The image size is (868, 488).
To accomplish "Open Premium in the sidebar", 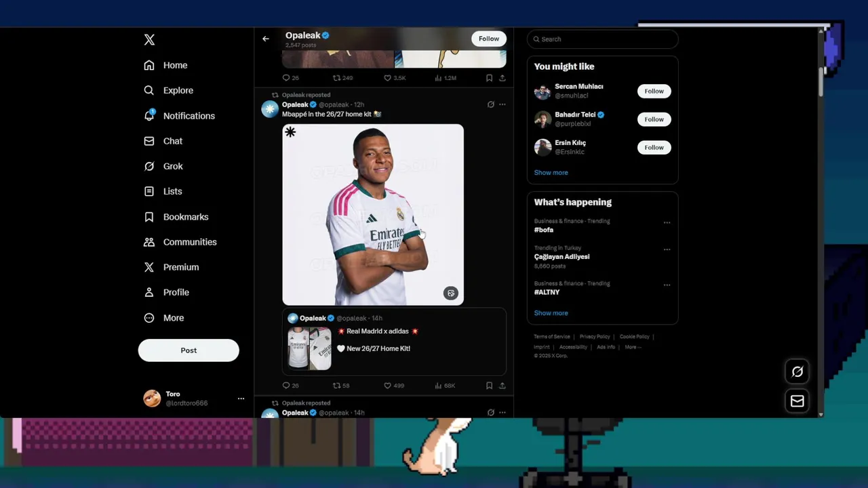I will [171, 267].
